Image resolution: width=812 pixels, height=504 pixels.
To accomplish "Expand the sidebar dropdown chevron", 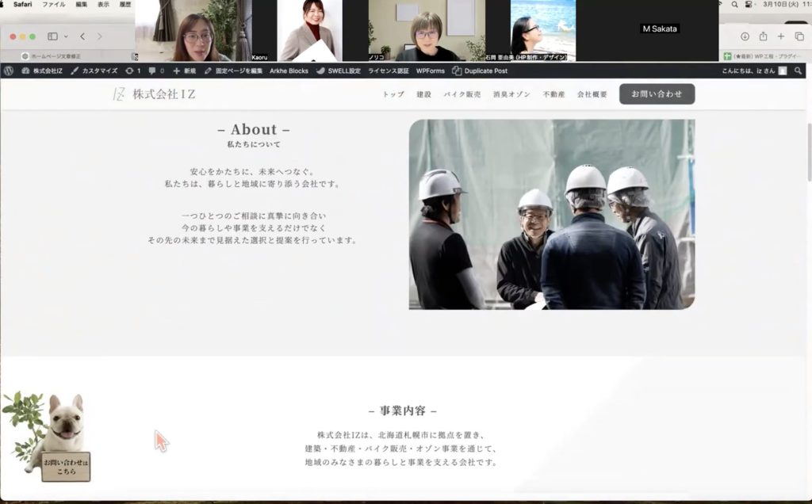I will coord(66,36).
